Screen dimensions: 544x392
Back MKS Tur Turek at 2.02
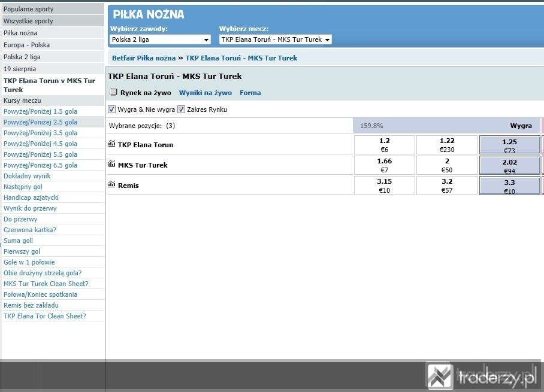click(x=509, y=165)
